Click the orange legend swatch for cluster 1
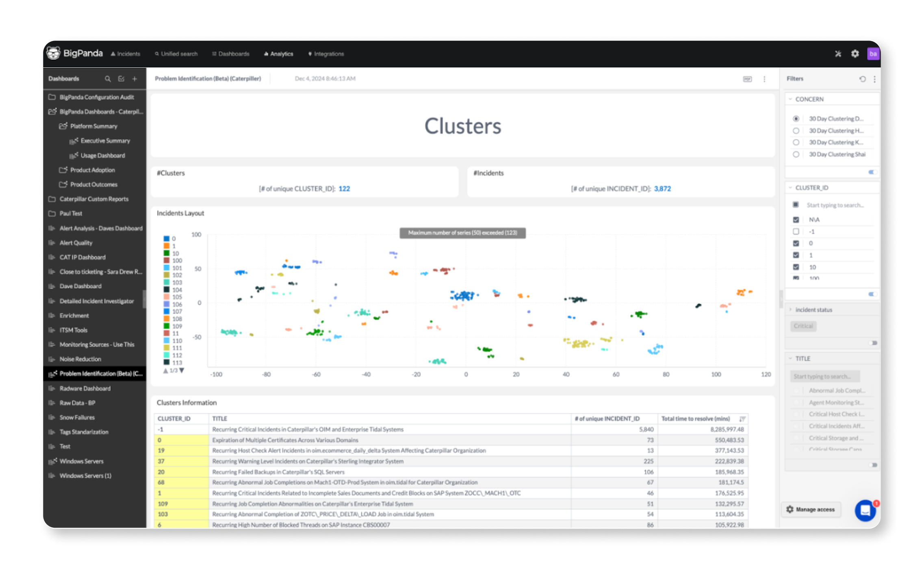Screen dimensions: 924x568 click(167, 246)
